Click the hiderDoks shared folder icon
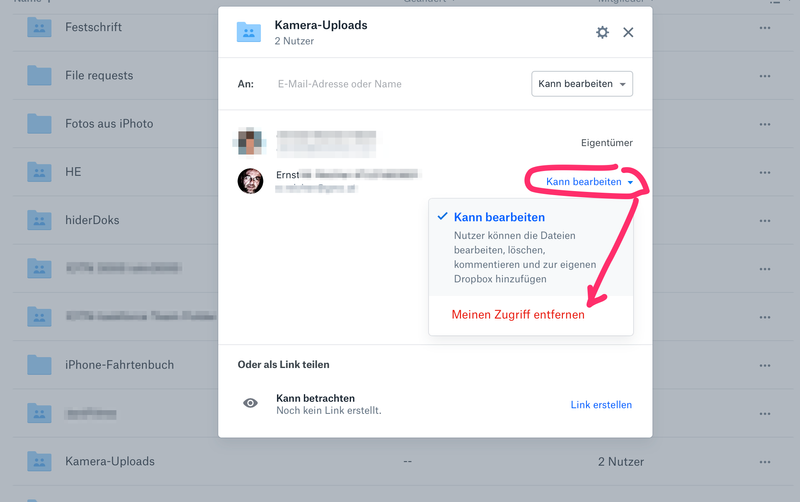 [39, 220]
